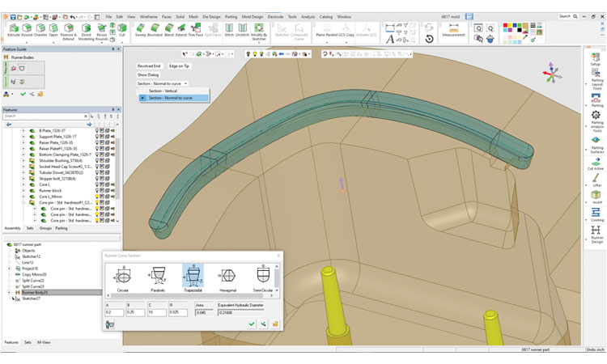Open the Electrode menu

[275, 17]
